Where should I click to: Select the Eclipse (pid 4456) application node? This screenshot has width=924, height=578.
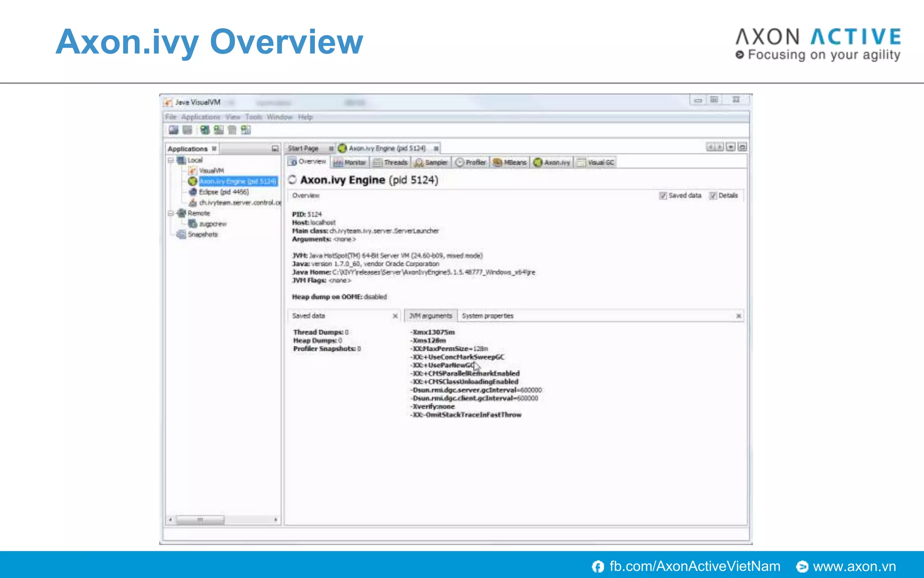223,192
